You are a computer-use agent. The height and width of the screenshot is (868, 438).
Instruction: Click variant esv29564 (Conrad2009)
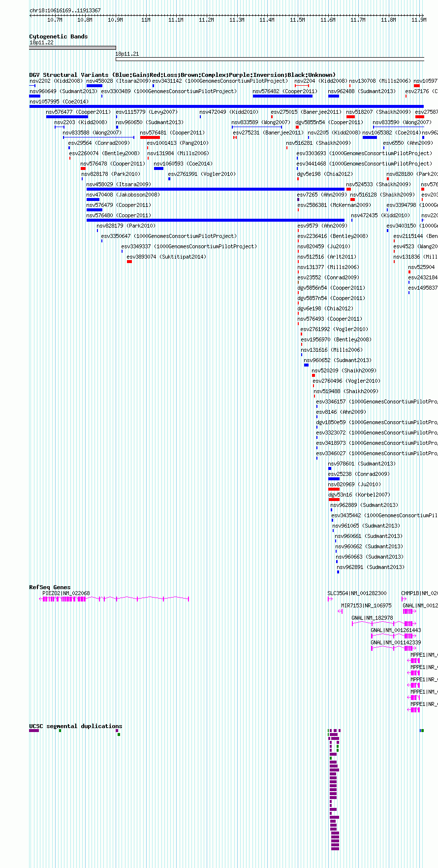99,143
